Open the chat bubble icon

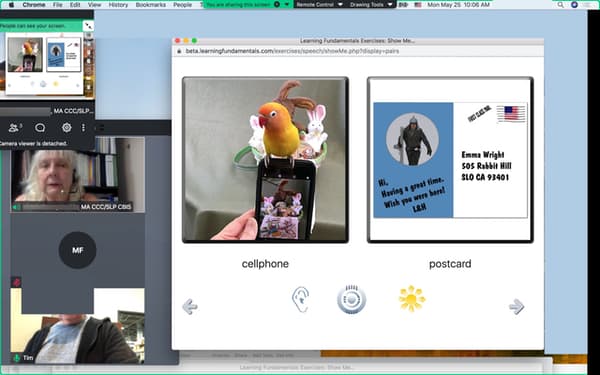(x=40, y=127)
